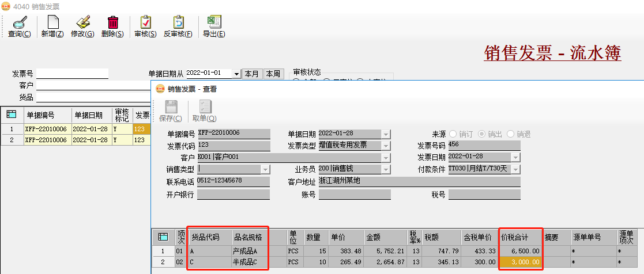
Task: Click the 修改 (Modify) pencil icon
Action: coord(82,22)
